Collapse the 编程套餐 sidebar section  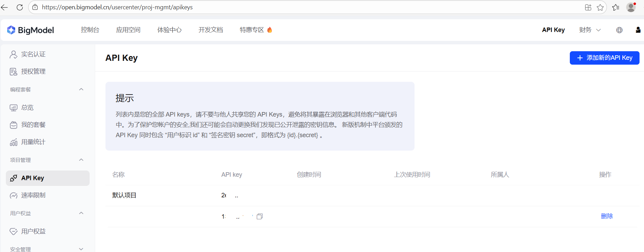[81, 89]
